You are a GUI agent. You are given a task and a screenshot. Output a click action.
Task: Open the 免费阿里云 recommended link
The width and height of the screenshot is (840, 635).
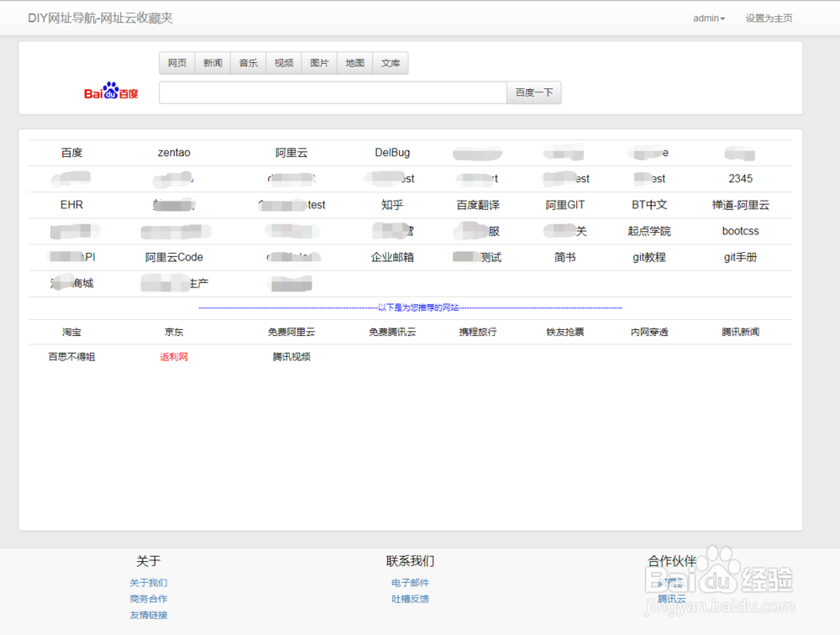pos(291,333)
